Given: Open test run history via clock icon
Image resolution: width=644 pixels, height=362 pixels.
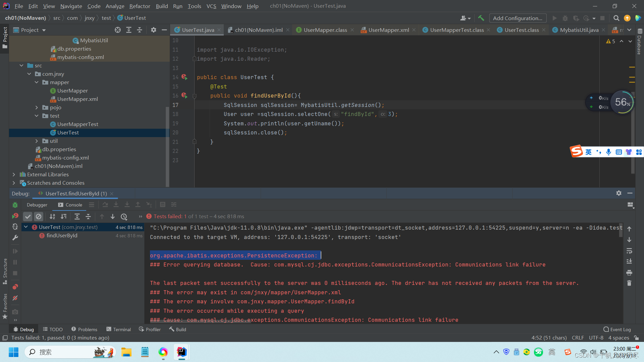Looking at the screenshot, I should point(124,217).
